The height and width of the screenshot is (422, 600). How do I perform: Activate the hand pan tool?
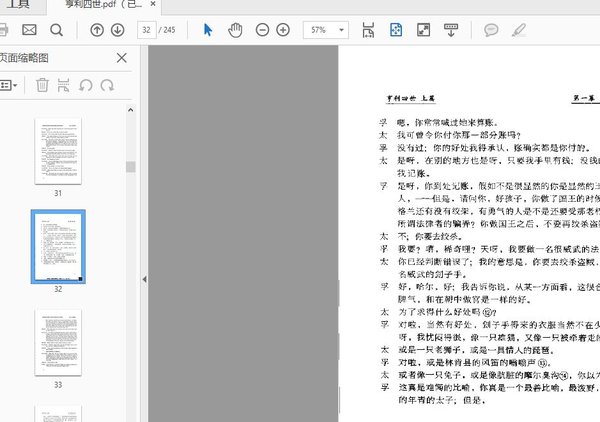click(235, 30)
